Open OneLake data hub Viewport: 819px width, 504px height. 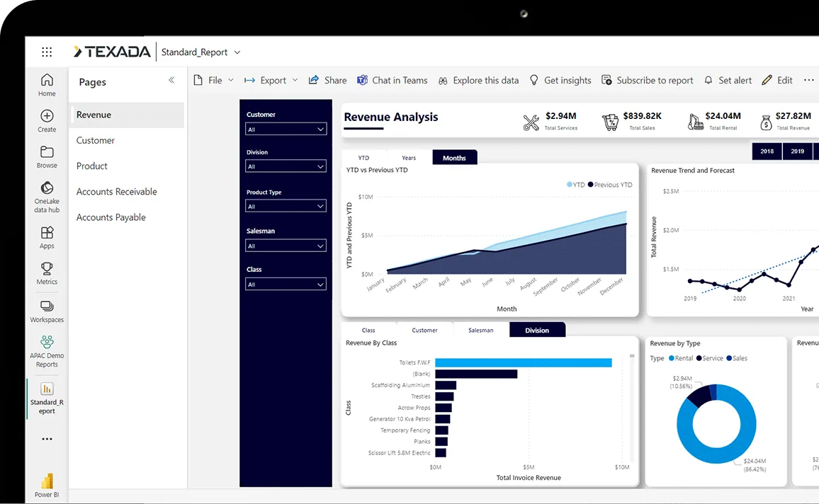point(47,189)
